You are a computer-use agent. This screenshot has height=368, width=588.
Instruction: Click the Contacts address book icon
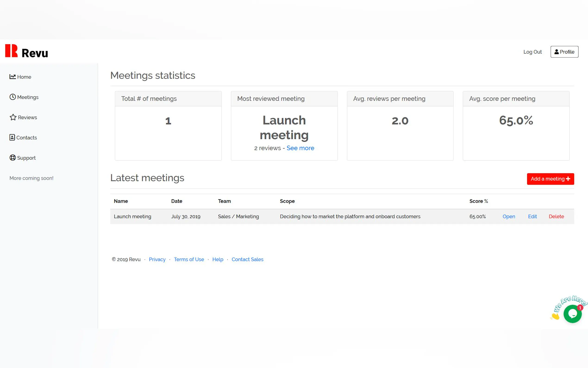point(12,137)
